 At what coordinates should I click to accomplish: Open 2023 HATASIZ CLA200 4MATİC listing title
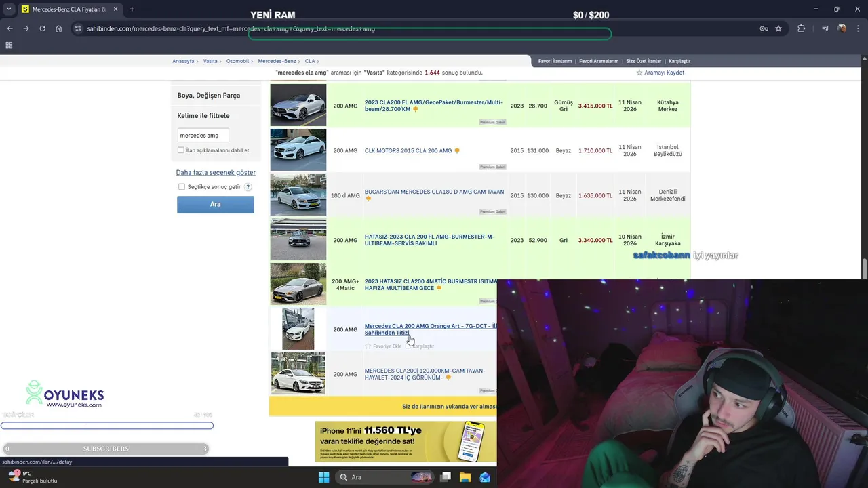click(x=431, y=285)
